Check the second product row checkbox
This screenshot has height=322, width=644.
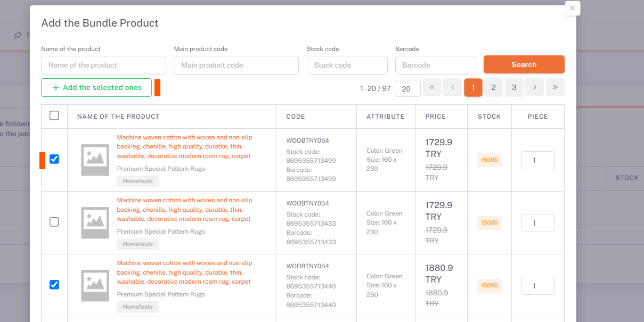click(x=54, y=222)
